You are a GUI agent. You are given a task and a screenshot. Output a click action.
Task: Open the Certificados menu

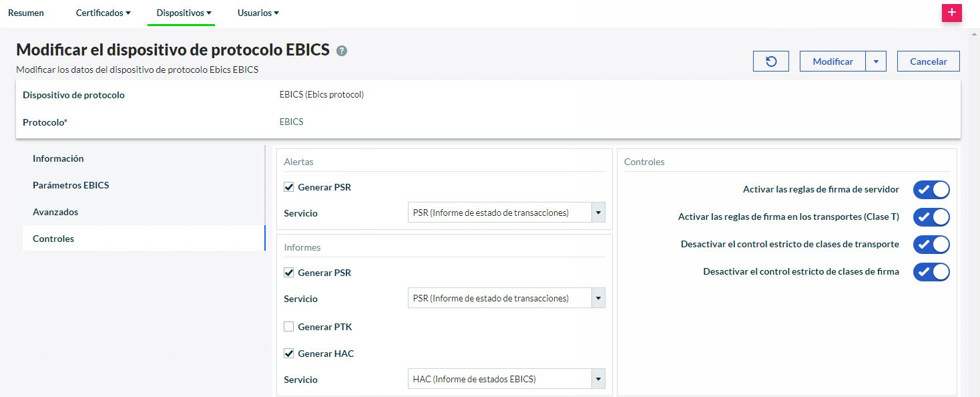[x=103, y=13]
